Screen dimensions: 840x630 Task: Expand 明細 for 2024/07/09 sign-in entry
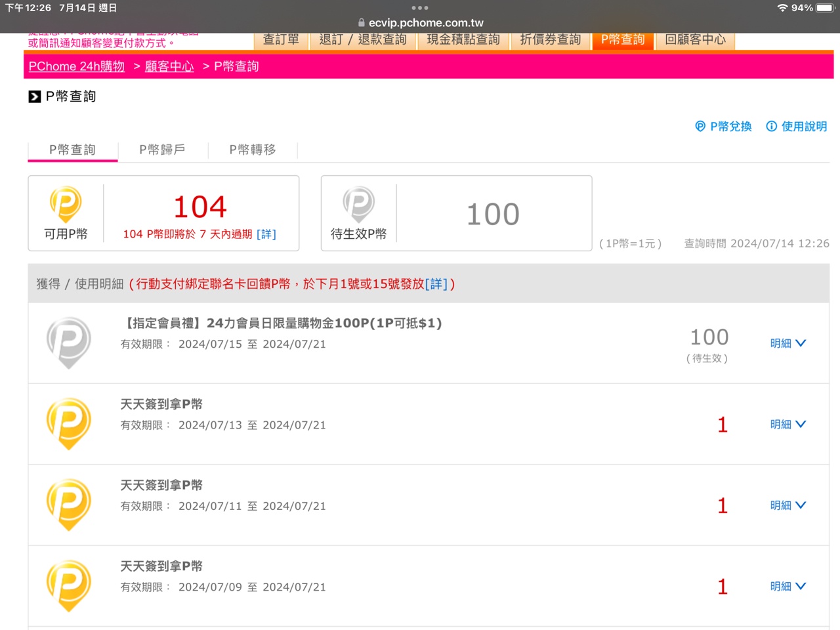(787, 586)
